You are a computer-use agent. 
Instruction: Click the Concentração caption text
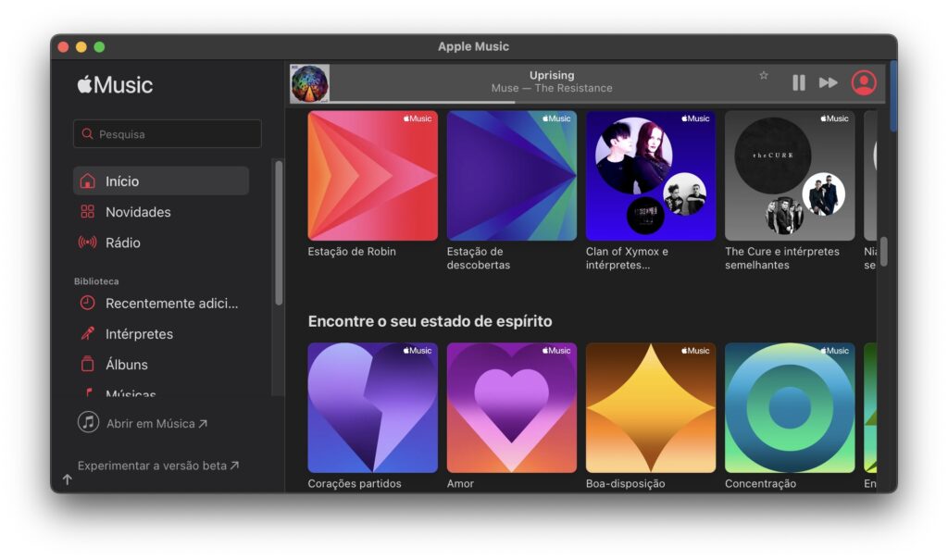761,483
